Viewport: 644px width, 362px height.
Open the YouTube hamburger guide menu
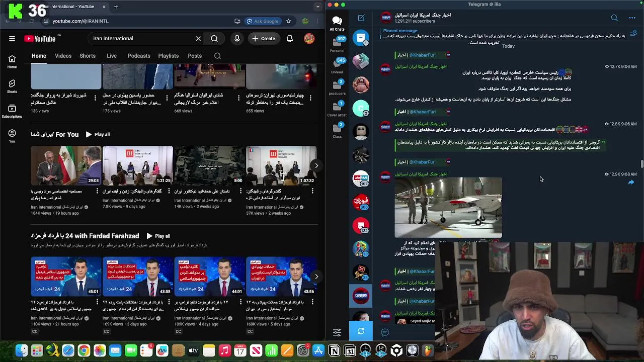click(x=12, y=39)
